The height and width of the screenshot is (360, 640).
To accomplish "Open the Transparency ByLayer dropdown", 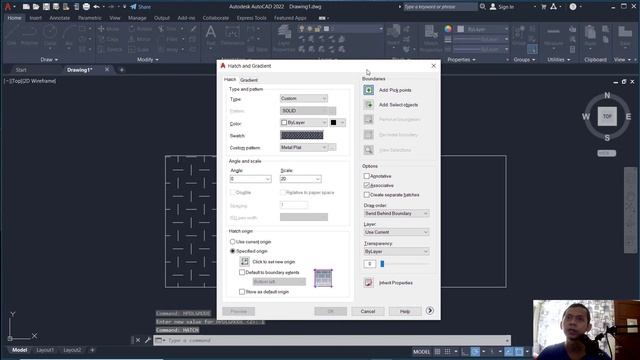I will click(396, 251).
